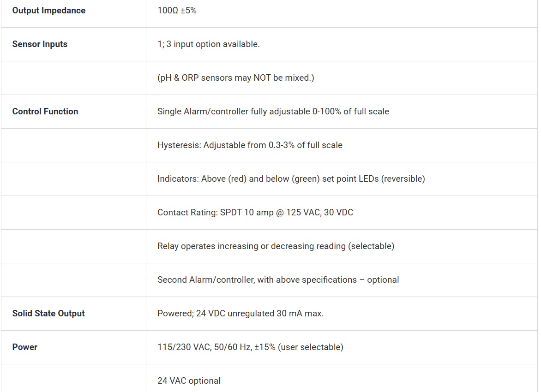Click the Power row label
Viewport: 541px width, 392px height.
[x=25, y=347]
